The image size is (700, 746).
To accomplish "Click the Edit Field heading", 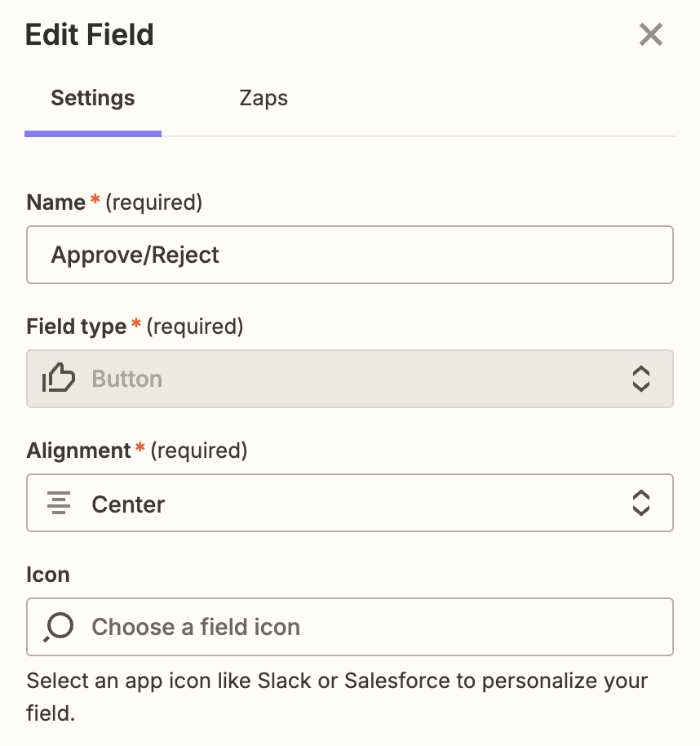I will pos(90,35).
